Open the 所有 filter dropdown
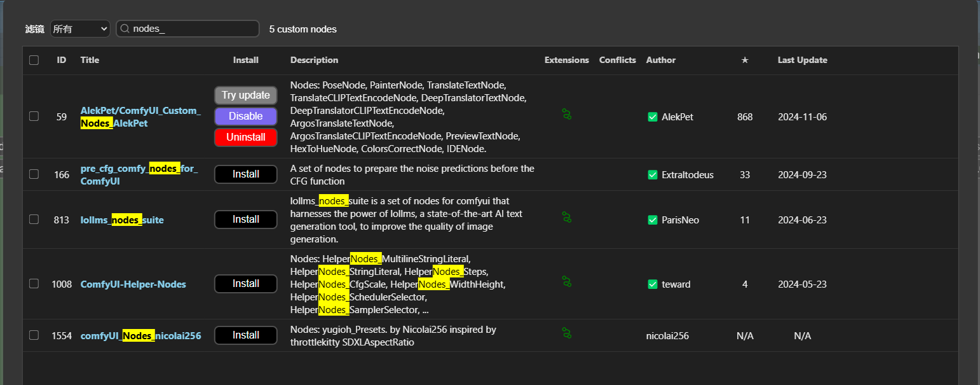Viewport: 980px width, 385px height. (80, 29)
